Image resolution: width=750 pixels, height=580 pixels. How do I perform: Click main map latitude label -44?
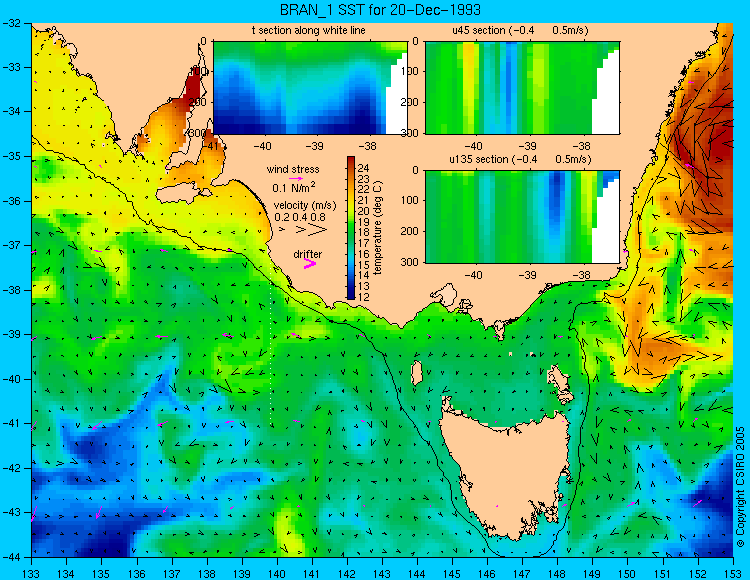(x=11, y=557)
